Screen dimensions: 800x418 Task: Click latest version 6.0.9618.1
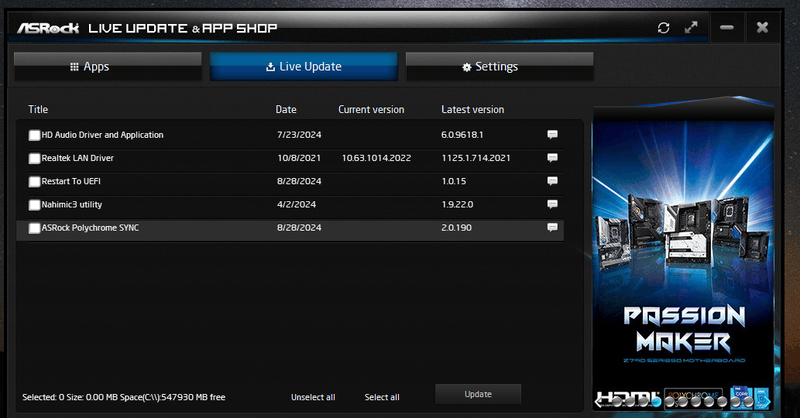(462, 135)
